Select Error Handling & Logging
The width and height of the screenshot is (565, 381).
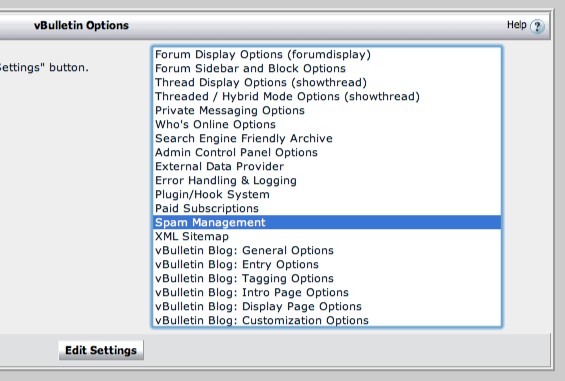[x=327, y=181]
